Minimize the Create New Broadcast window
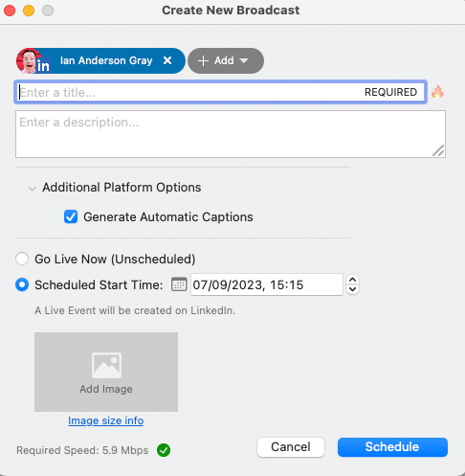Image resolution: width=465 pixels, height=476 pixels. click(x=29, y=11)
